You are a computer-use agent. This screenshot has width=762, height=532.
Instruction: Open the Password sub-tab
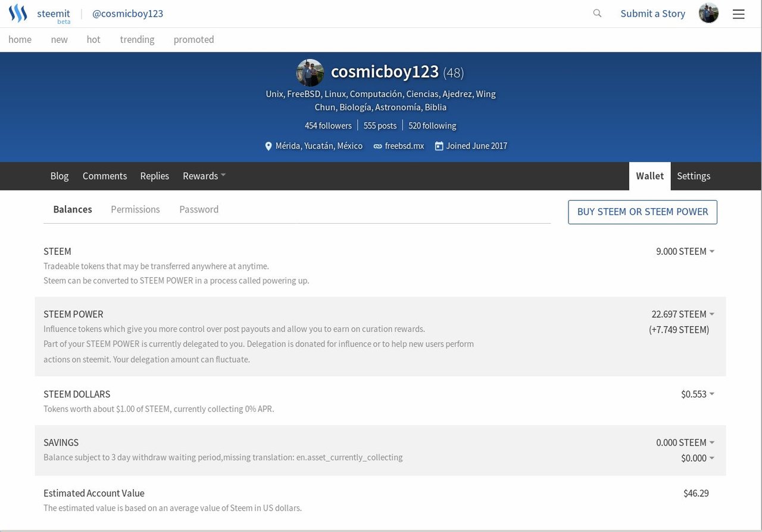click(x=199, y=209)
